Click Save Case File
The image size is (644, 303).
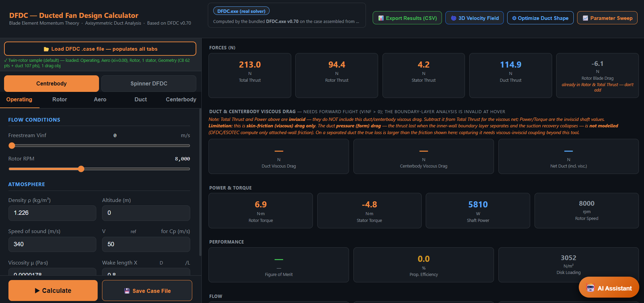147,291
